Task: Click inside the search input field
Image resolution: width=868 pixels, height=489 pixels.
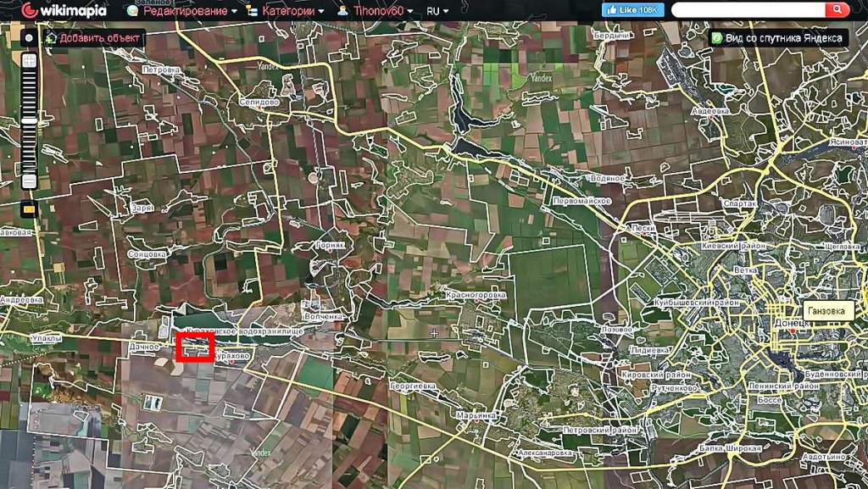Action: tap(746, 10)
